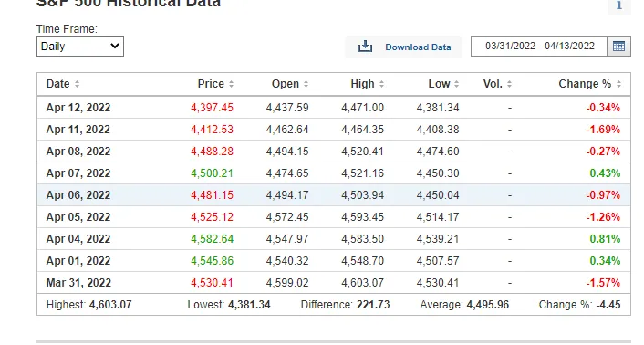The width and height of the screenshot is (644, 345).
Task: Click the Mar 31, 2022 row date
Action: [x=78, y=283]
